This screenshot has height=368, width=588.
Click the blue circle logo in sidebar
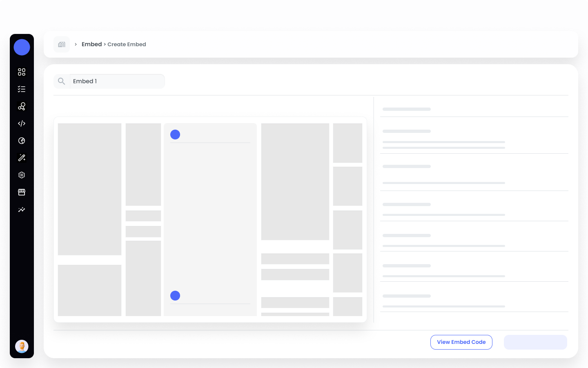click(x=22, y=47)
